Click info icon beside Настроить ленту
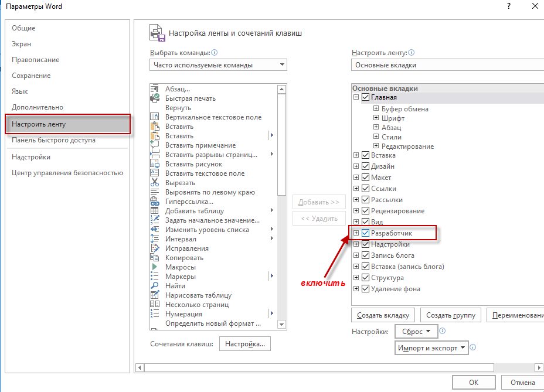544x392 pixels. [411, 52]
